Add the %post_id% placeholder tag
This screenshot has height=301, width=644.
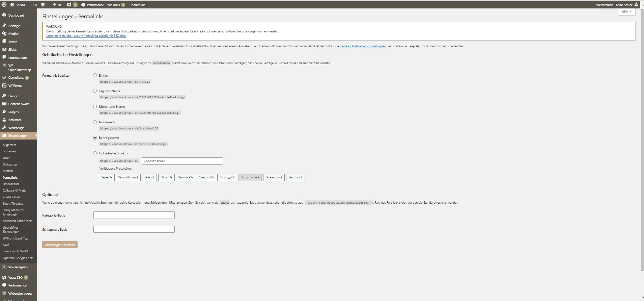(227, 177)
